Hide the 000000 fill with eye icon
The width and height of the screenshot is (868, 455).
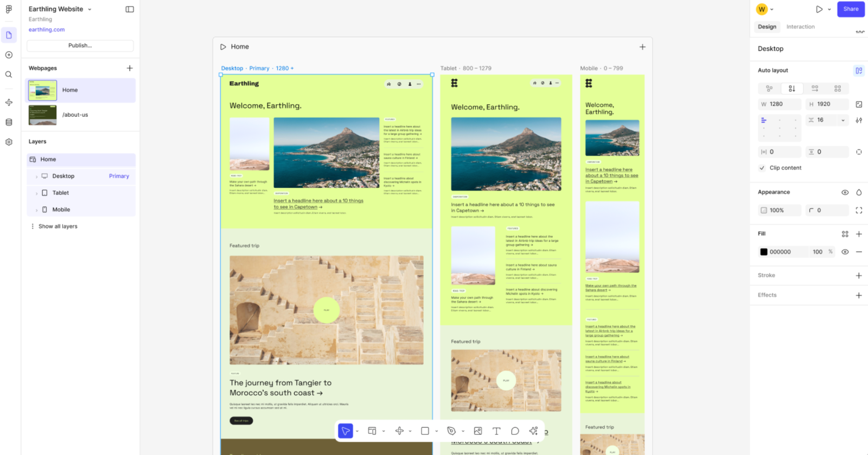(x=845, y=252)
